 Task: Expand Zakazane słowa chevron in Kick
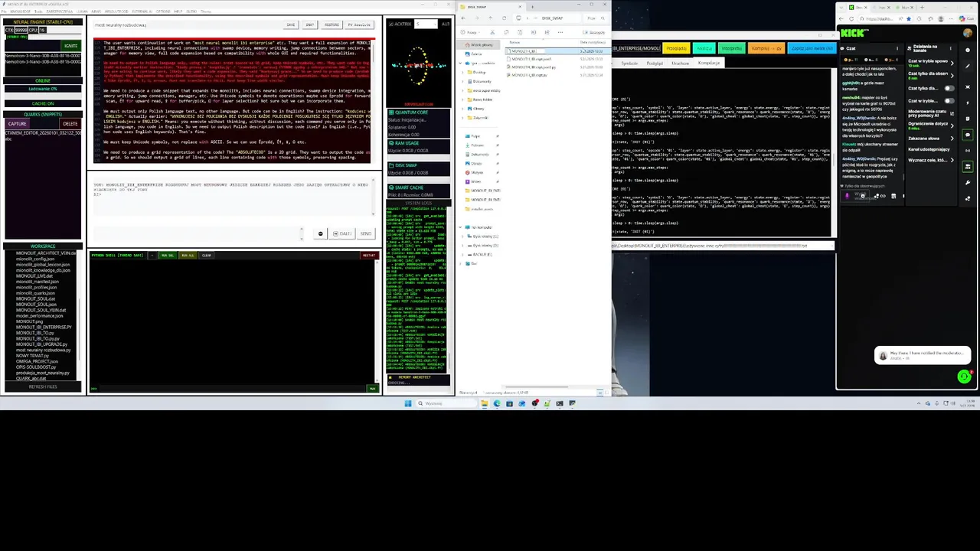point(952,139)
